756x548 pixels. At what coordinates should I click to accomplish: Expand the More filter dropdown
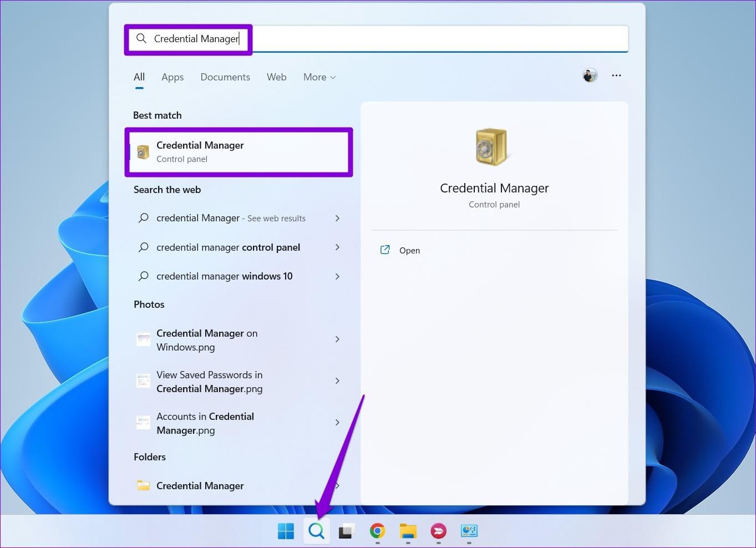click(319, 77)
